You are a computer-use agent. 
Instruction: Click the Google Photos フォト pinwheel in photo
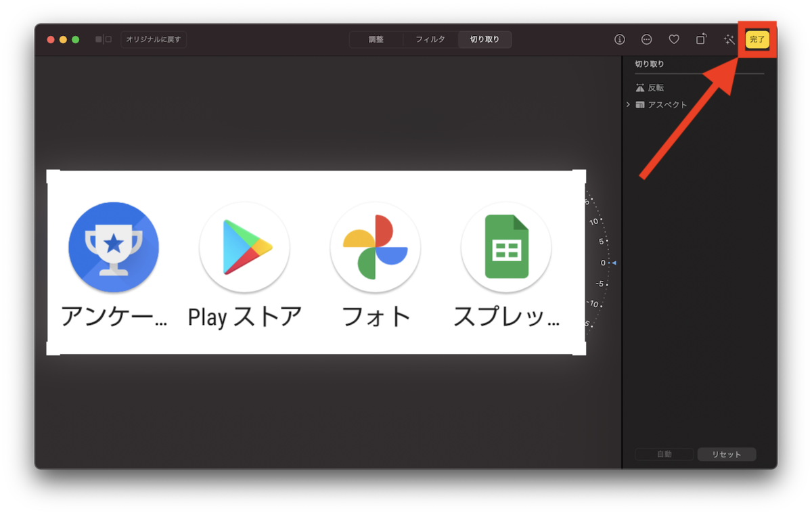point(376,247)
